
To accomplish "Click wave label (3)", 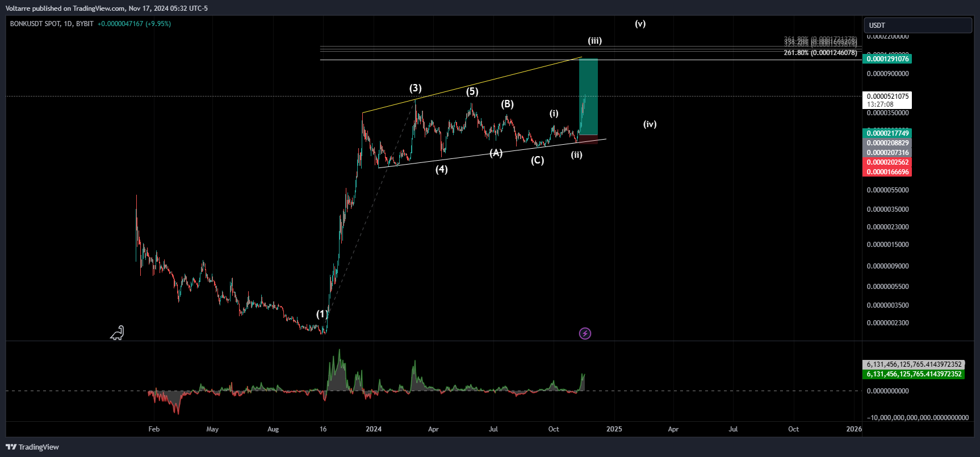I will click(416, 88).
